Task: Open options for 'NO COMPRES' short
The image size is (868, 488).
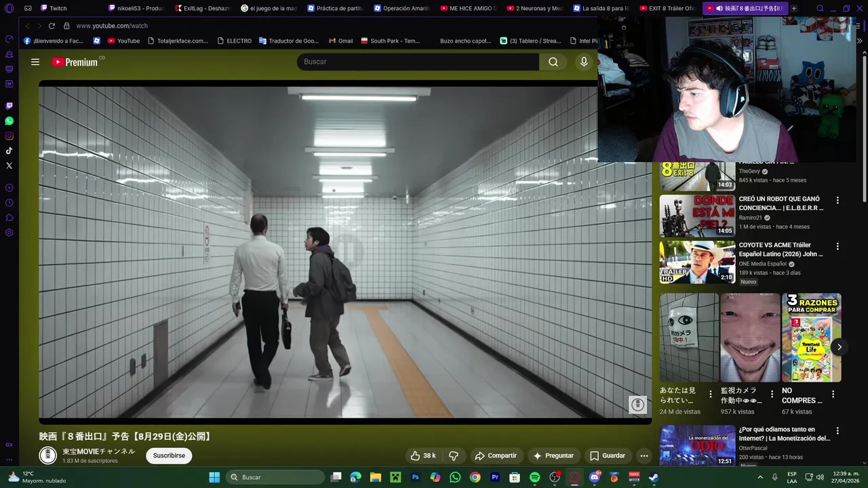Action: click(833, 394)
